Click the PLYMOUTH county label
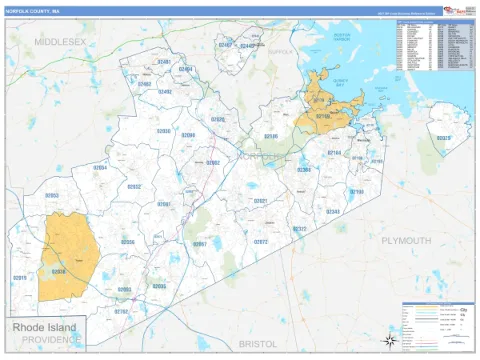Image resolution: width=480 pixels, height=360 pixels. click(406, 241)
